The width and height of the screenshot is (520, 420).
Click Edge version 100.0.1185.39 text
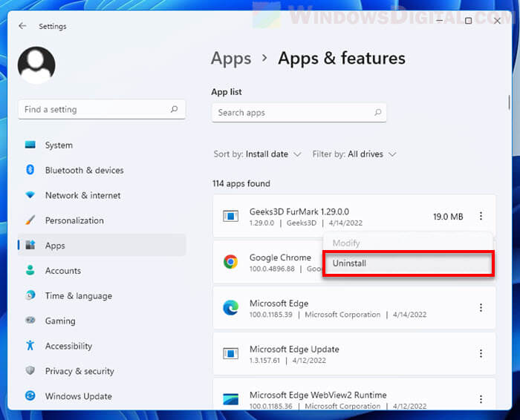point(271,315)
